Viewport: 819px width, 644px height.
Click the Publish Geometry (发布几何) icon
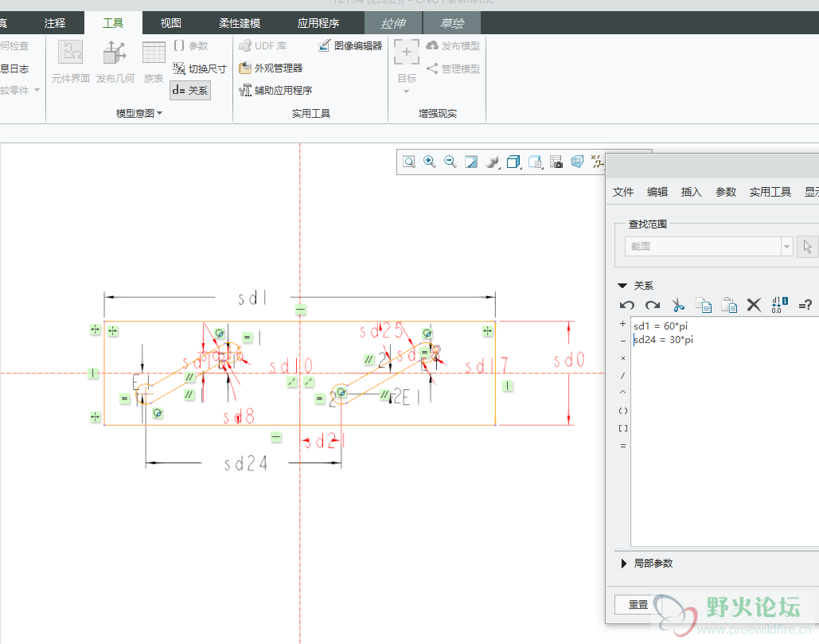[115, 61]
